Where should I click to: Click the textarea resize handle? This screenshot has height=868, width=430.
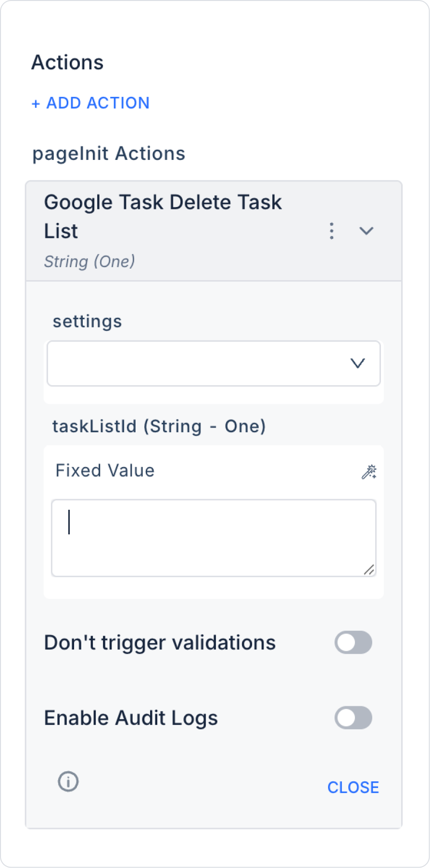tap(369, 570)
